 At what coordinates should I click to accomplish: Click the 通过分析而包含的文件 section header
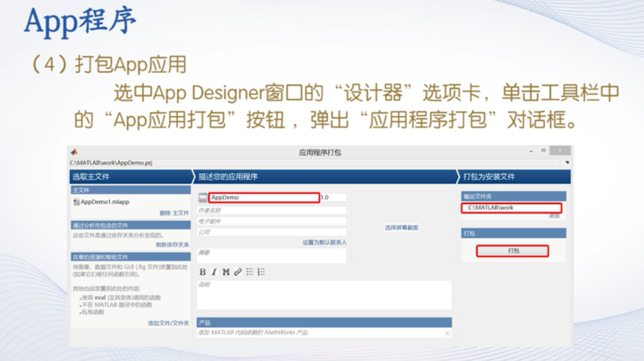point(130,225)
